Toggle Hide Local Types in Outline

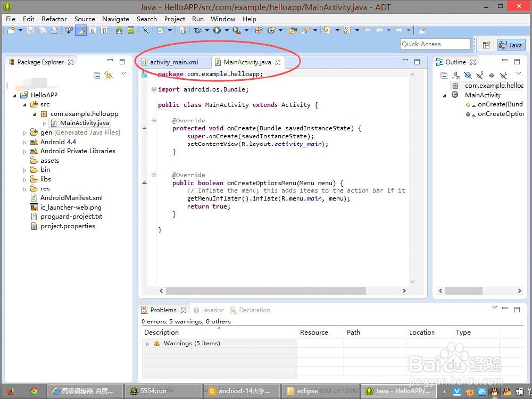[503, 76]
